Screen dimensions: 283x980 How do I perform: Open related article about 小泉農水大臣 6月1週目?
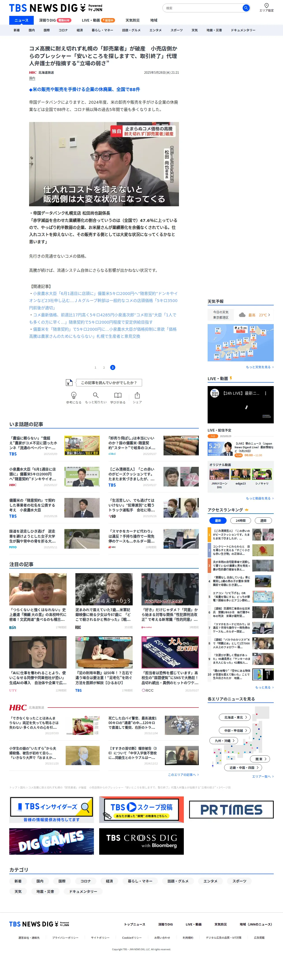tap(103, 300)
